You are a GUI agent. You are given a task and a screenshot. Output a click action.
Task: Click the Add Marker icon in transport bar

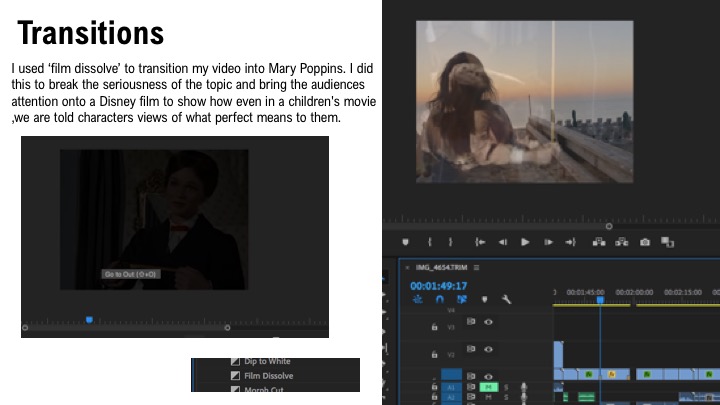(406, 241)
